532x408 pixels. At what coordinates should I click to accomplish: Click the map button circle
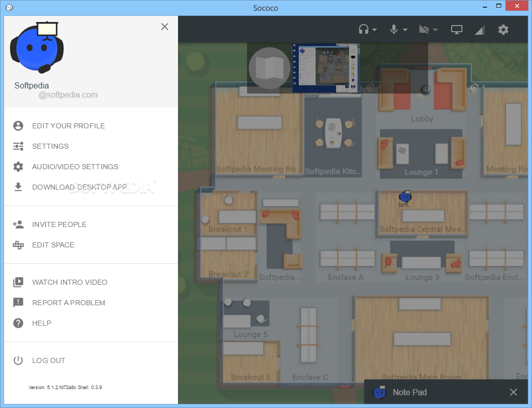click(270, 68)
